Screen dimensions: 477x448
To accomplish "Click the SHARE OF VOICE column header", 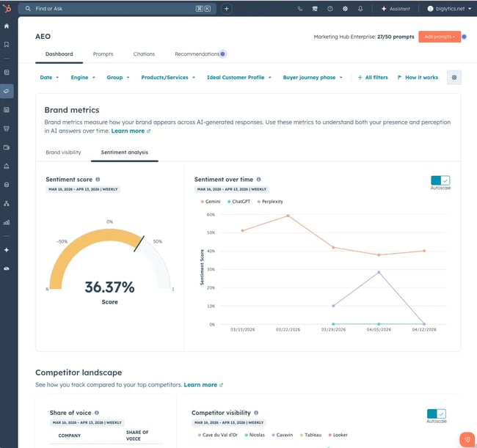I will (137, 436).
